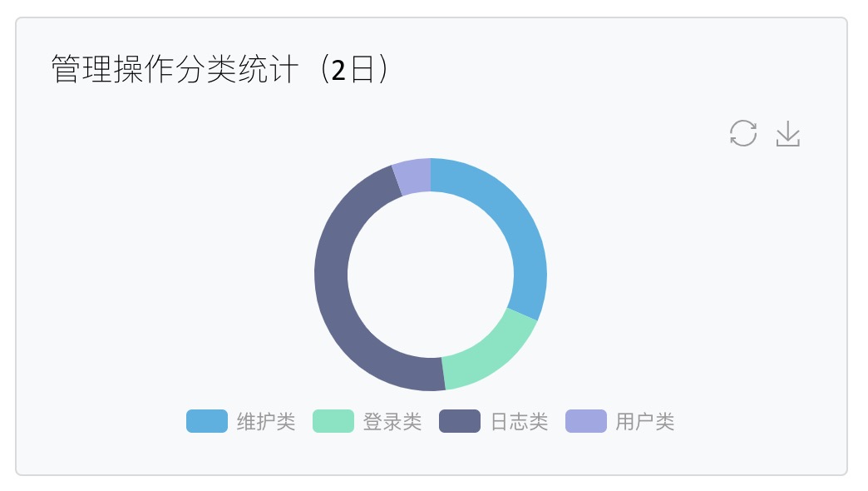The height and width of the screenshot is (491, 868).
Task: Click the 管理操作分类统计 card title
Action: (175, 70)
